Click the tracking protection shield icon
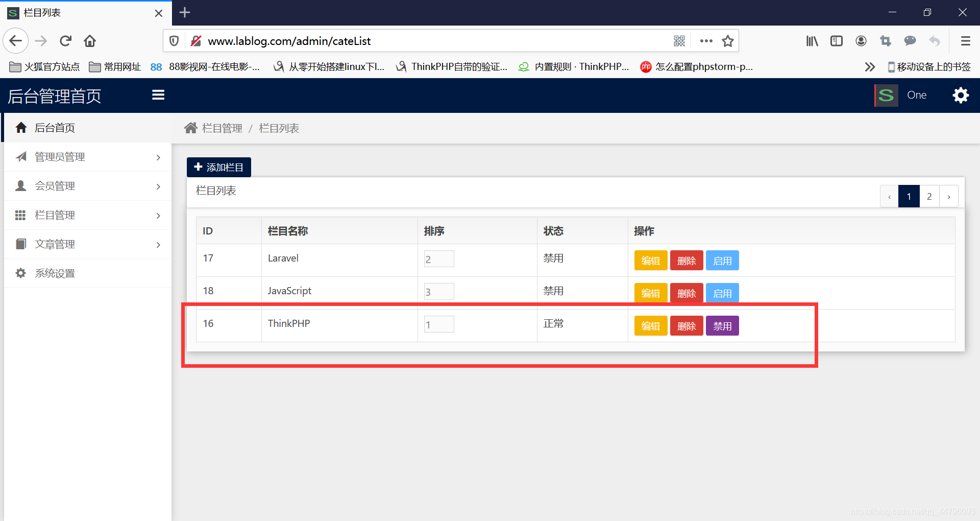The image size is (980, 521). [174, 41]
